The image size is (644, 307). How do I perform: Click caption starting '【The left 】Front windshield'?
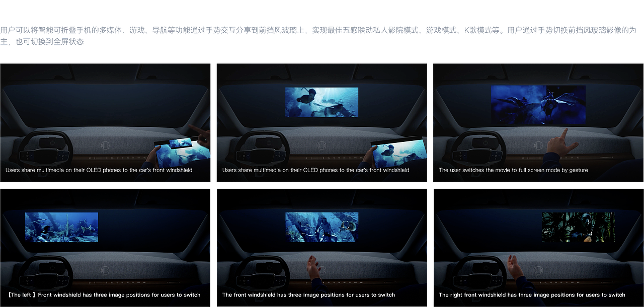coord(104,295)
